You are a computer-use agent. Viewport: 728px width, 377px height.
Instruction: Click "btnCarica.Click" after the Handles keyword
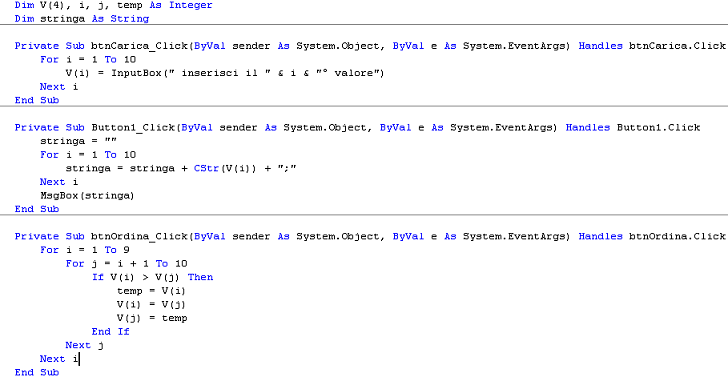[677, 46]
